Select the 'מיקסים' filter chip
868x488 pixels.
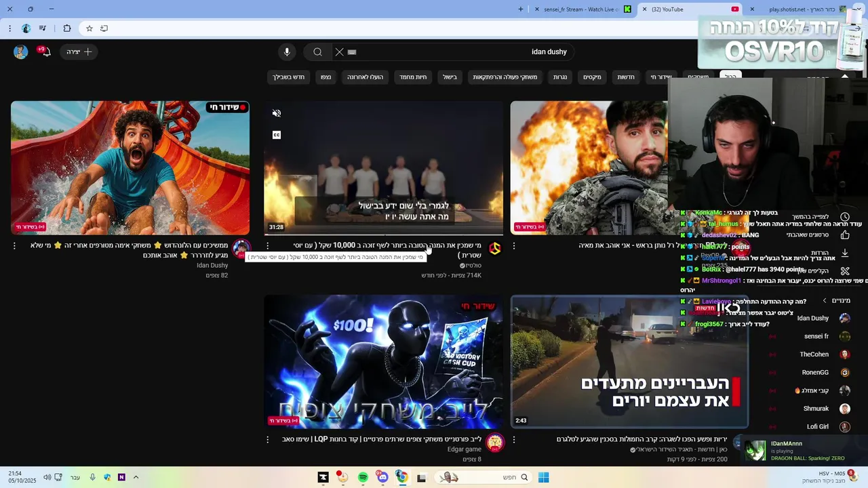[x=593, y=77]
